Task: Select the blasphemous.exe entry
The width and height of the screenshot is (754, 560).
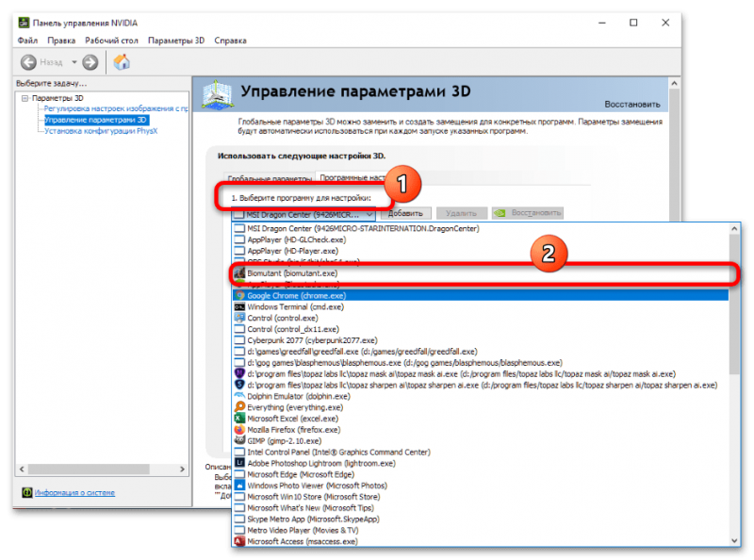Action: pos(481,363)
